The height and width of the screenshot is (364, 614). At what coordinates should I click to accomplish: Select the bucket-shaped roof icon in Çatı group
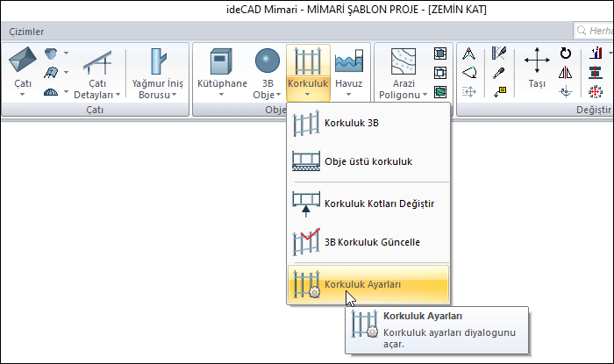tap(51, 54)
